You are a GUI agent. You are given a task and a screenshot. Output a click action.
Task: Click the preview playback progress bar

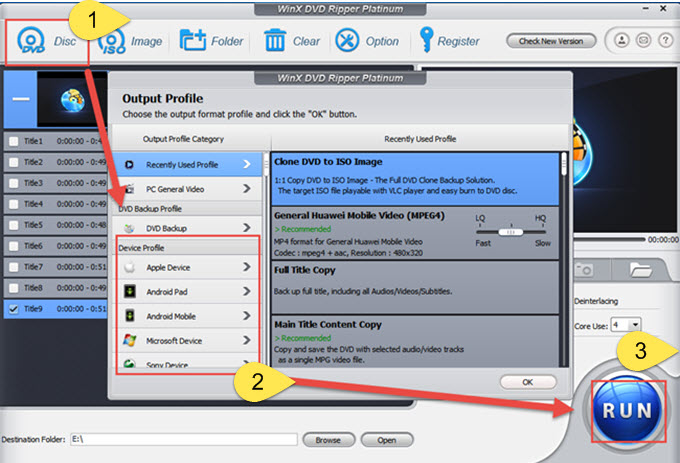[x=609, y=239]
